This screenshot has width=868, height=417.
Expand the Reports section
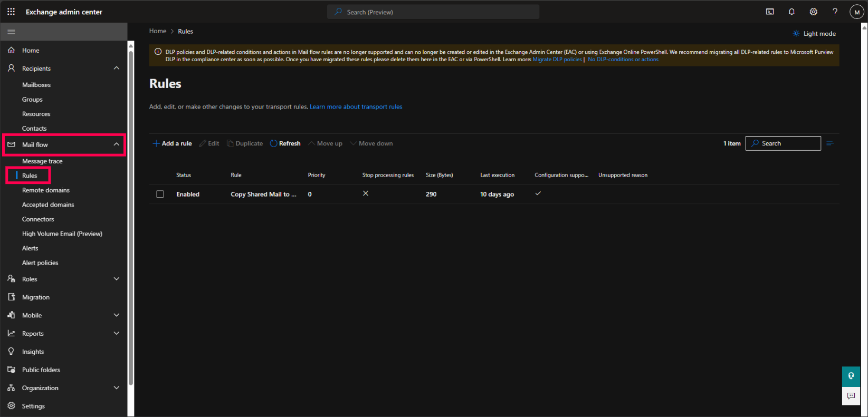[x=117, y=333]
